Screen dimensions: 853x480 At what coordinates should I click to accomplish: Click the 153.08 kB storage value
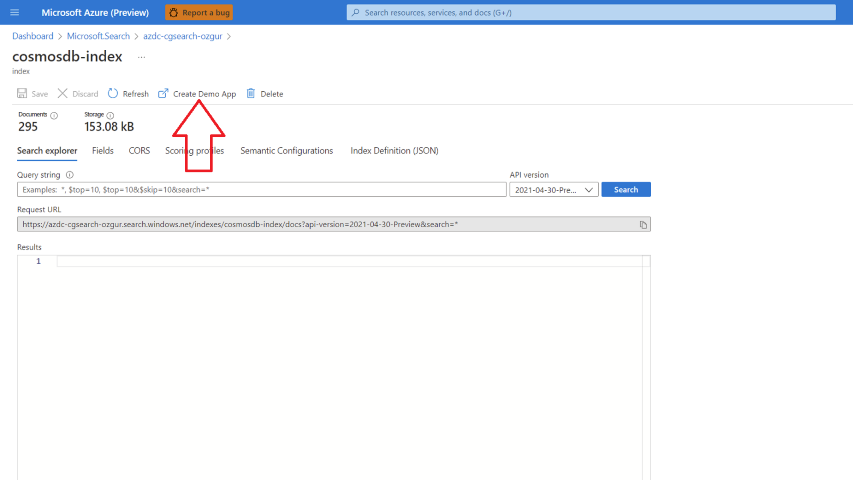pyautogui.click(x=109, y=127)
